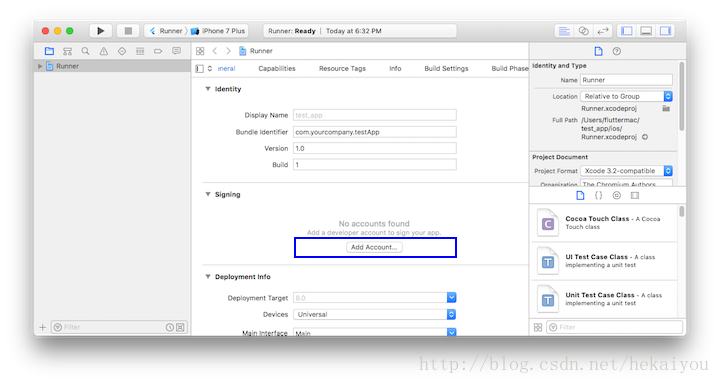Image resolution: width=720 pixels, height=384 pixels.
Task: Toggle library grid view icon
Action: click(x=538, y=327)
